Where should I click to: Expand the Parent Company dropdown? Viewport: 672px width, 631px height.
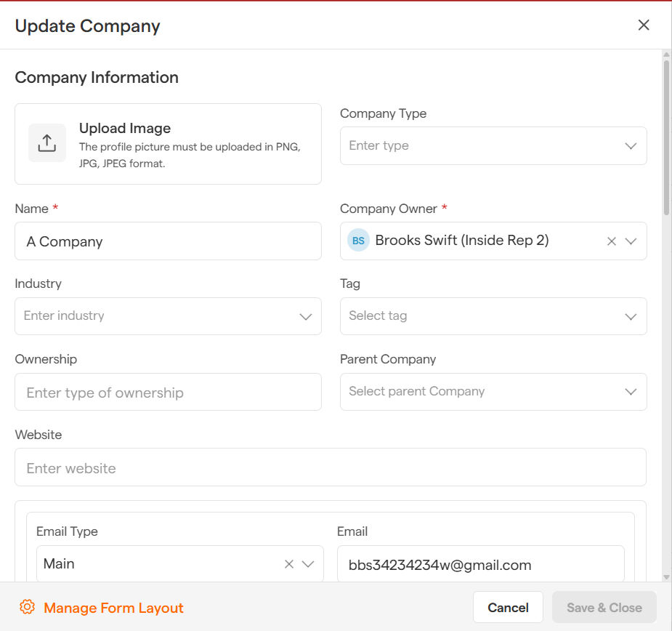click(630, 392)
